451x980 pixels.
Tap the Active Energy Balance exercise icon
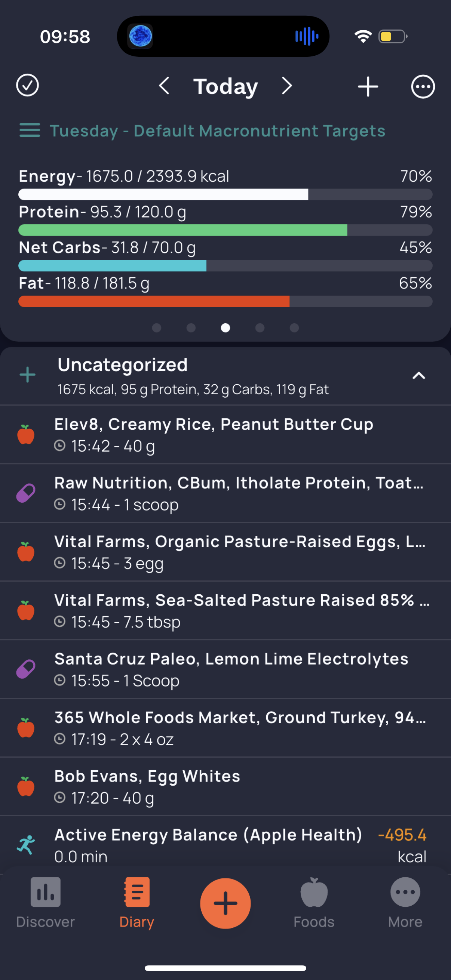point(26,845)
